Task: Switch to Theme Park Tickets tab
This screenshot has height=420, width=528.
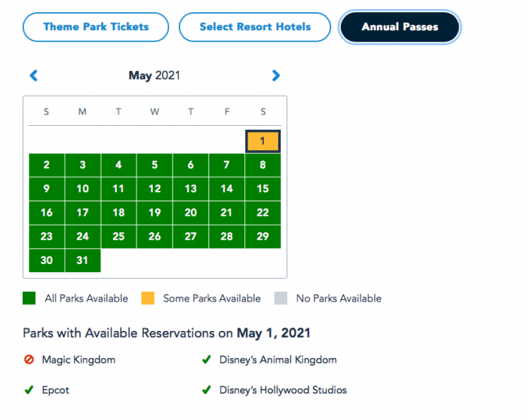Action: pyautogui.click(x=96, y=27)
